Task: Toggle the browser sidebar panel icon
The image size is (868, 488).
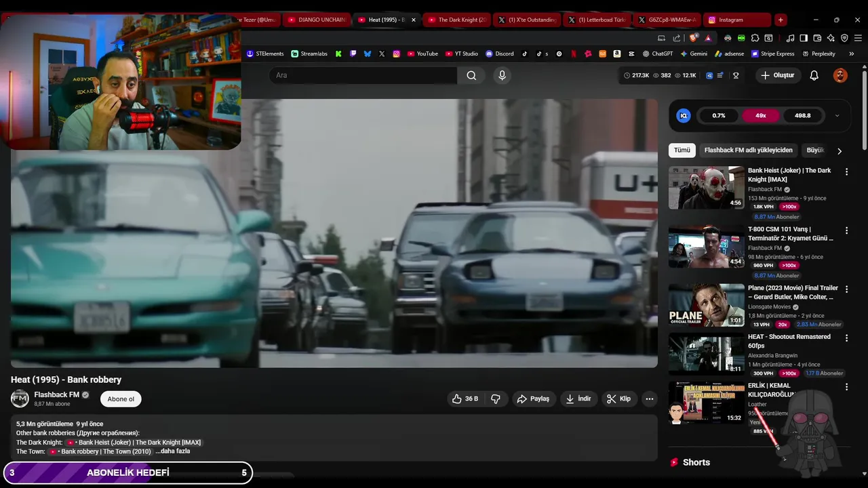Action: pyautogui.click(x=804, y=38)
